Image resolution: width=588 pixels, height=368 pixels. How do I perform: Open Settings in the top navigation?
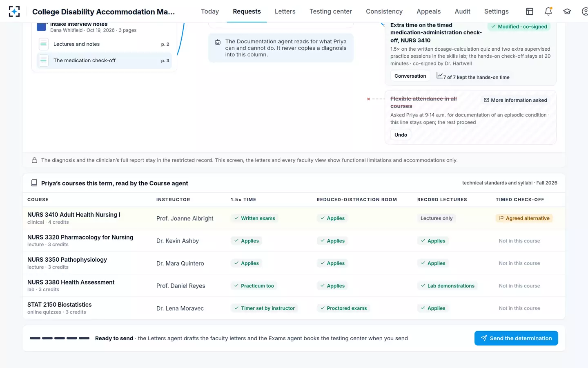(497, 11)
